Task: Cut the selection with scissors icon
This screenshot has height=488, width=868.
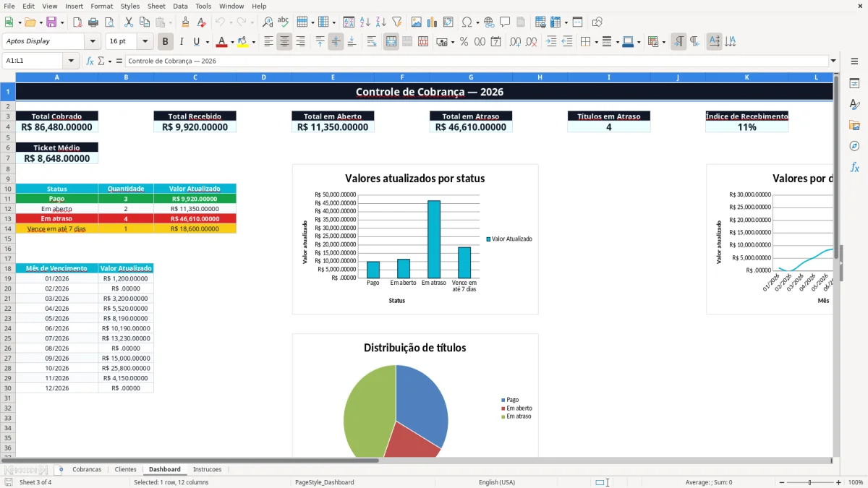Action: (x=129, y=22)
